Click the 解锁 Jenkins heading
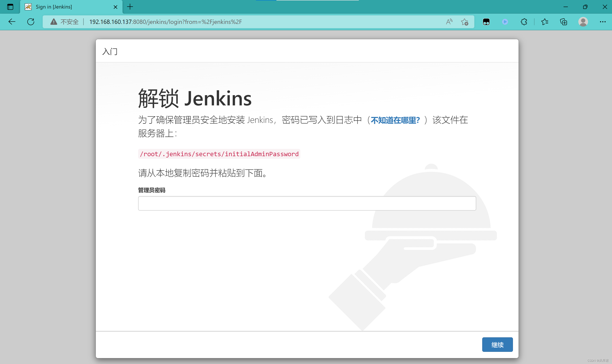The height and width of the screenshot is (364, 612). 195,98
